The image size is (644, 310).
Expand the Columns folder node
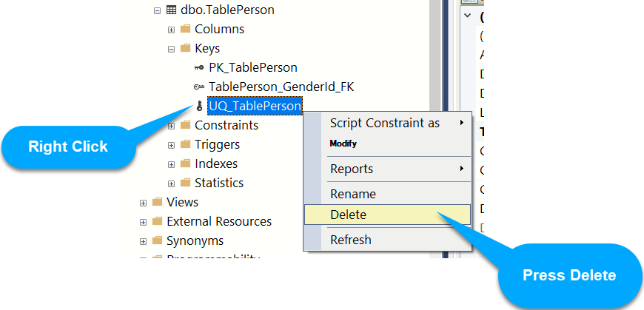pyautogui.click(x=171, y=30)
